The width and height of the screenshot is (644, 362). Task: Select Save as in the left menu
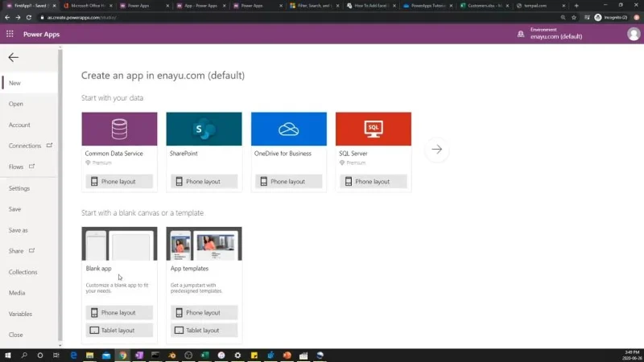click(29, 230)
